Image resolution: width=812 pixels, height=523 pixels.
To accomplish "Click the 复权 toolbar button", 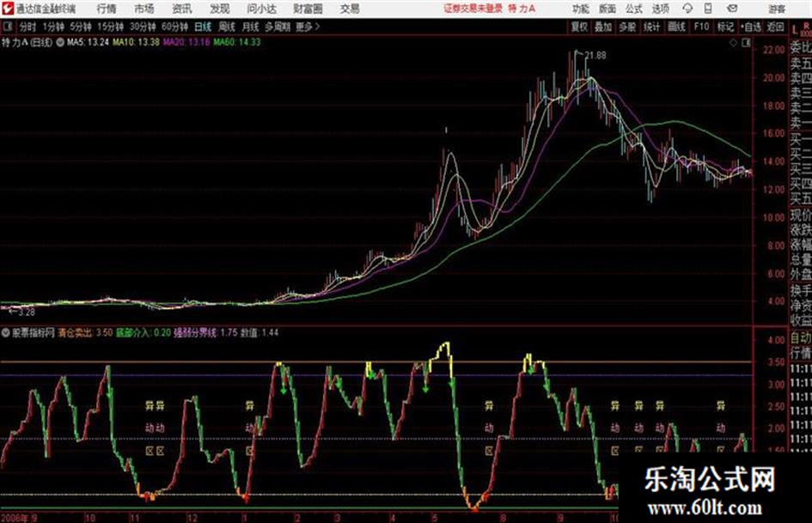I will pos(579,27).
